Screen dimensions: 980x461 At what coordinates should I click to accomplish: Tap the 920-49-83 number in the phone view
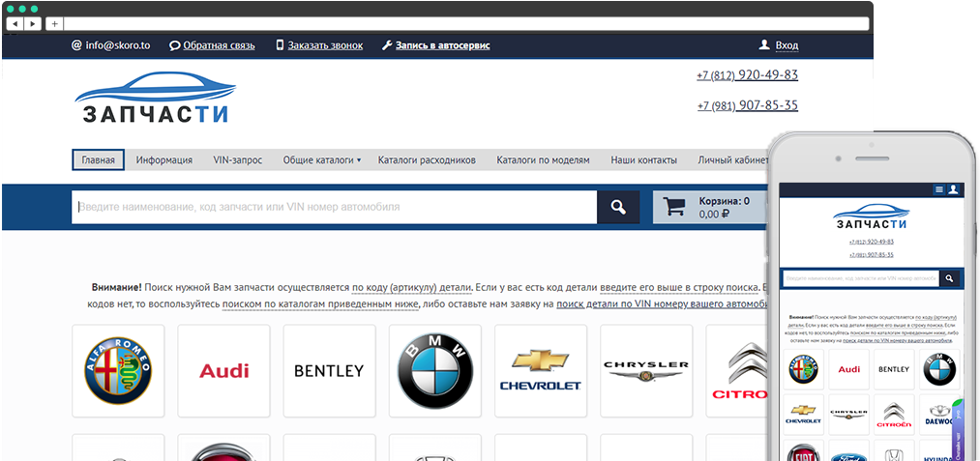click(872, 241)
